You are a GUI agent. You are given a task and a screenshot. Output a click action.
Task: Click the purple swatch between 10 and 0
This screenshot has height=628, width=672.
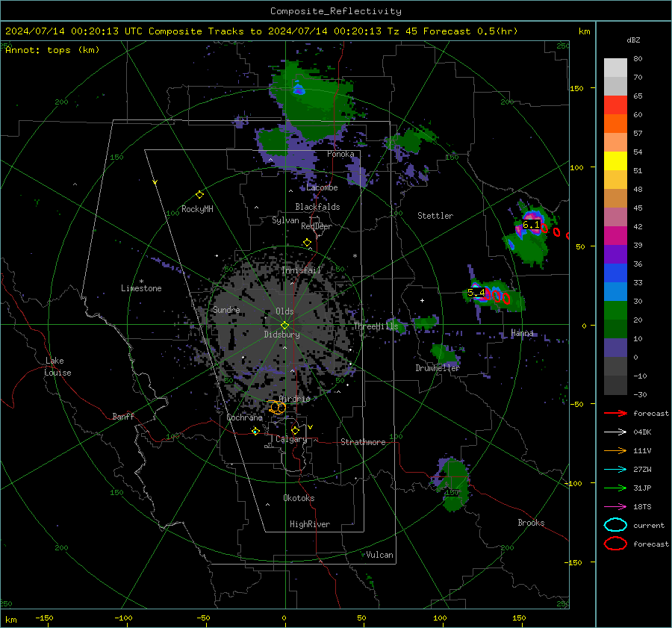click(x=615, y=348)
